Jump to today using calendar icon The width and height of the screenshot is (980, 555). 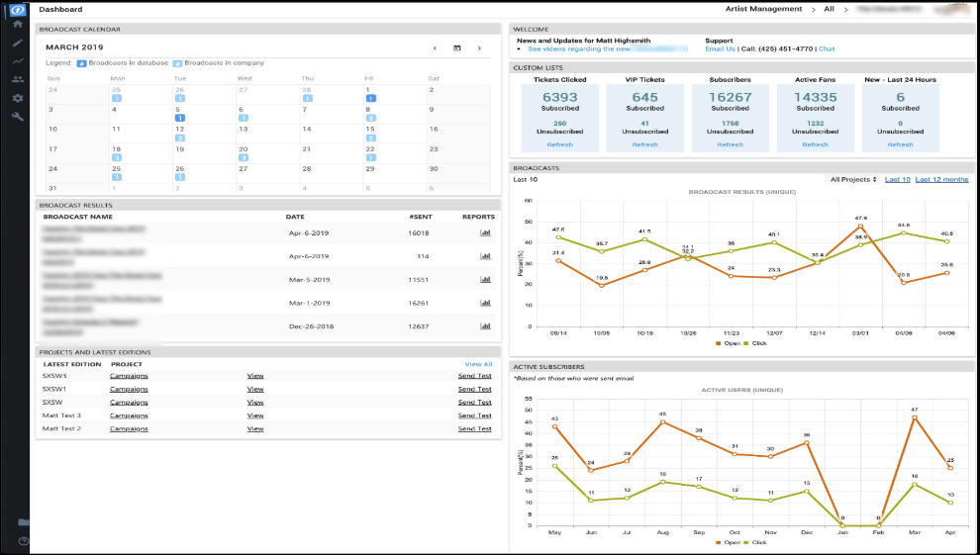[x=457, y=48]
